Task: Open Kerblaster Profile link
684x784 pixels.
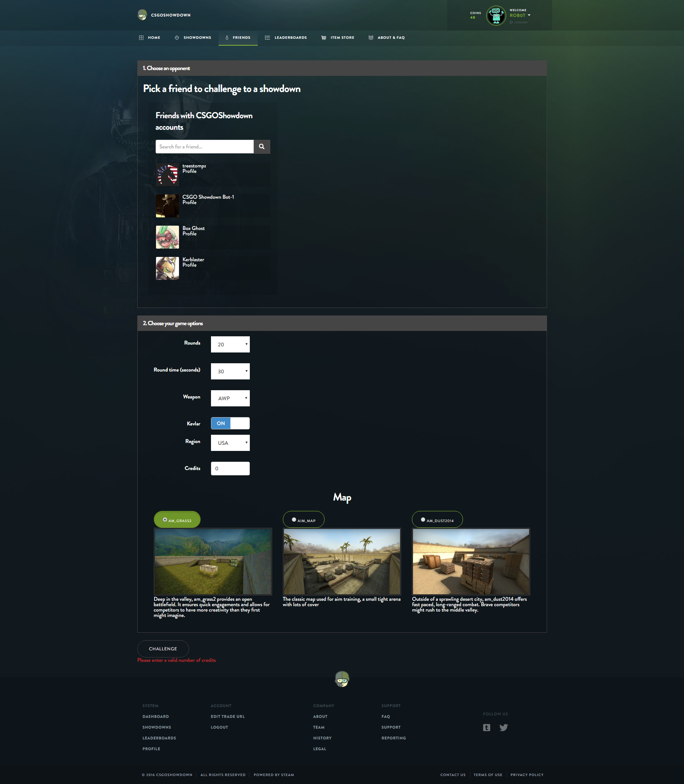Action: pos(189,265)
